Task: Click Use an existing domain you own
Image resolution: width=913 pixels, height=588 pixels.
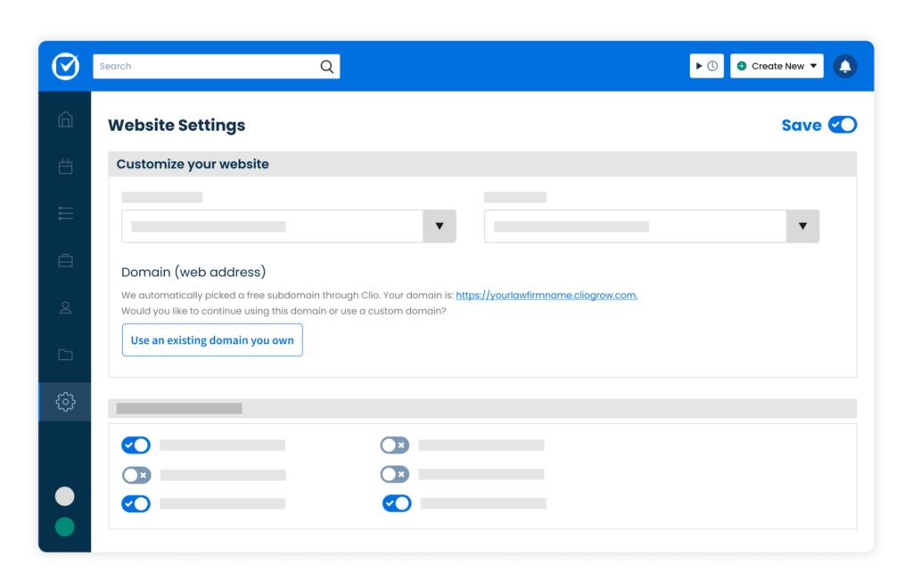Action: click(x=212, y=339)
